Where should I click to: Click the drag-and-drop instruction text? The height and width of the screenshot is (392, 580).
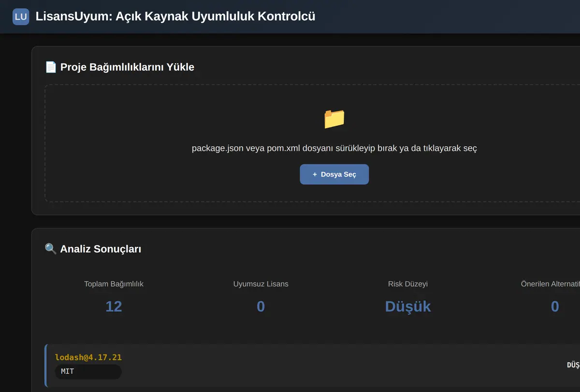click(334, 148)
